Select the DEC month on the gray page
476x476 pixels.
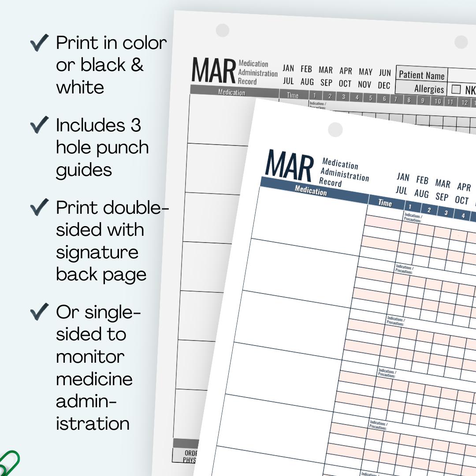tap(384, 86)
